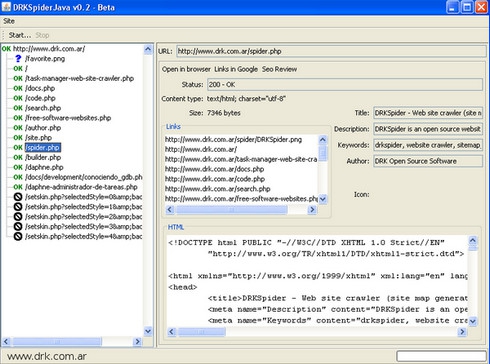
Task: Click tree panel horizontal scroll right arrow
Action: pyautogui.click(x=137, y=342)
